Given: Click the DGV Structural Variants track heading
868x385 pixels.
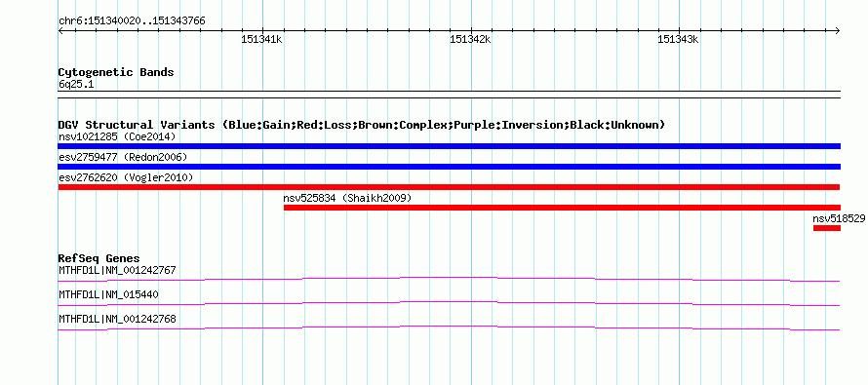Looking at the screenshot, I should point(362,125).
